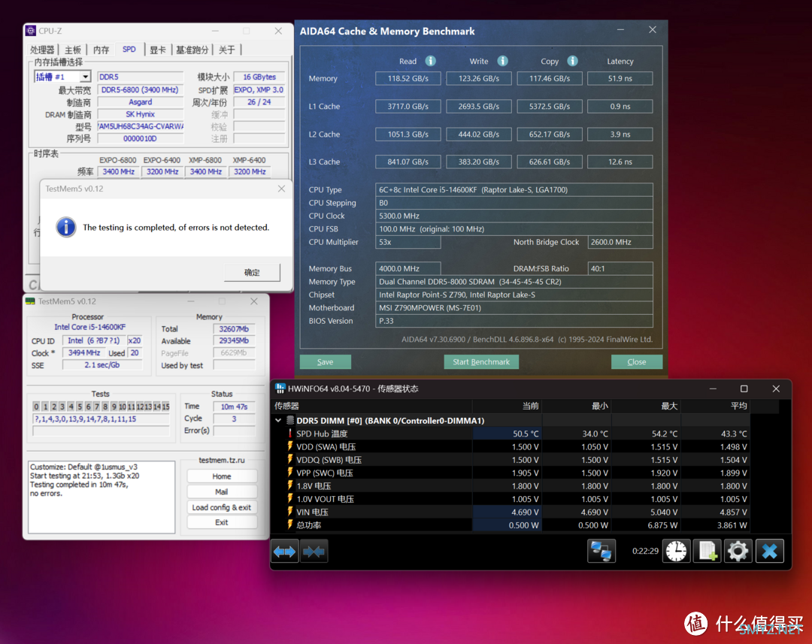Click the DDR5-6800 (3400 MHz) field in CPU-Z
The width and height of the screenshot is (812, 644).
(x=140, y=89)
